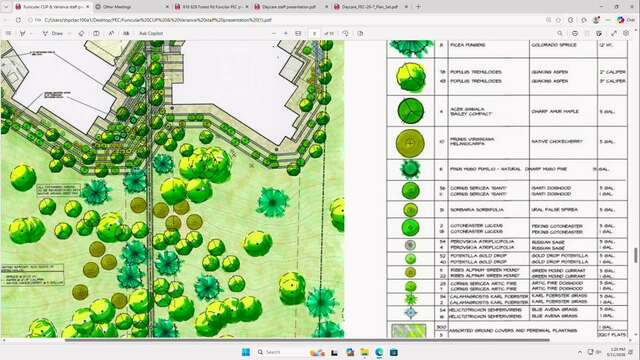
Task: Click the page number input field
Action: tap(314, 33)
